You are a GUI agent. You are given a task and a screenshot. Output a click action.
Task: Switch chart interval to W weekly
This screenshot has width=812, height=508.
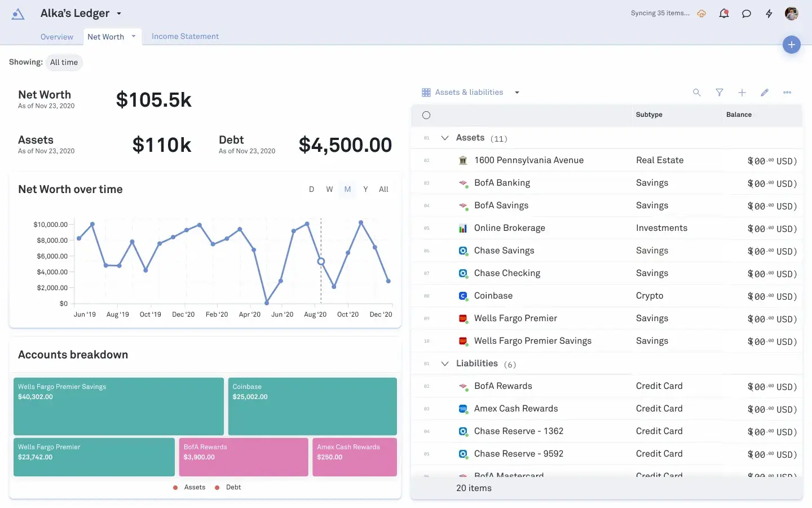(329, 190)
